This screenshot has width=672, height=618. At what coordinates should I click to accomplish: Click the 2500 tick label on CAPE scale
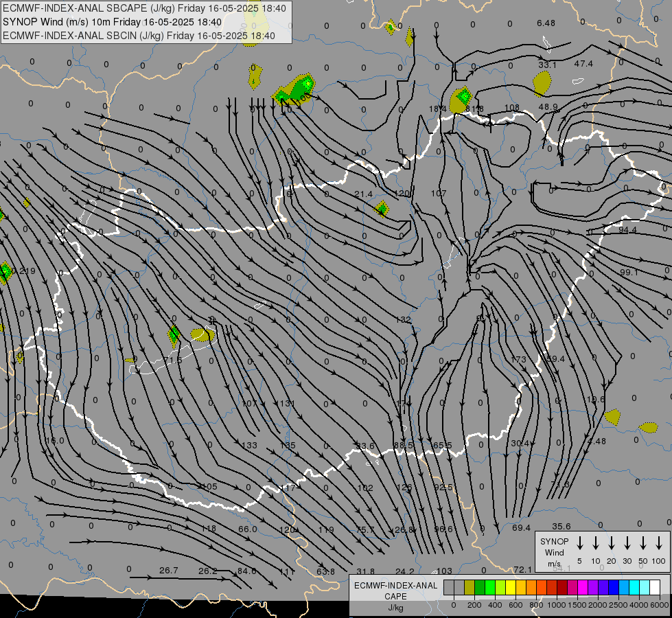(x=618, y=605)
